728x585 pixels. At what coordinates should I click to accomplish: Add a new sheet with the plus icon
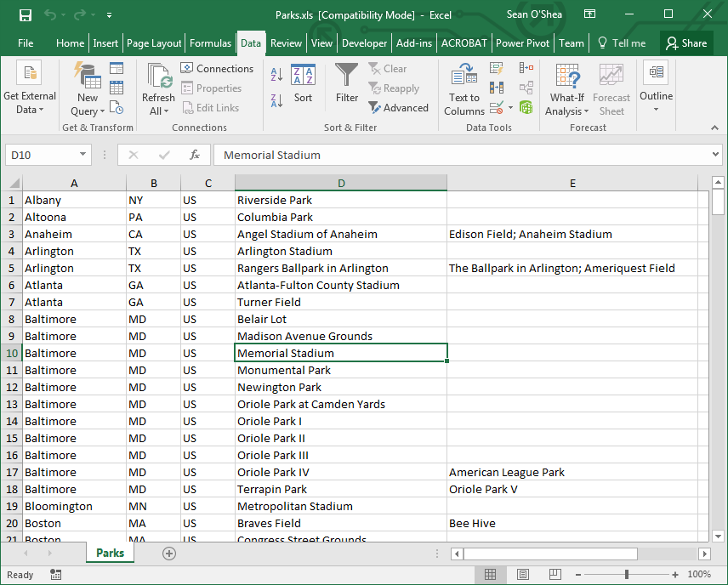(x=169, y=554)
